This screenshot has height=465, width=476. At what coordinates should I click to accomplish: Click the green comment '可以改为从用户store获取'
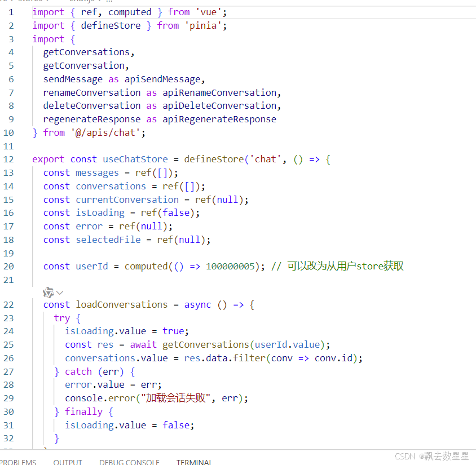coord(346,266)
